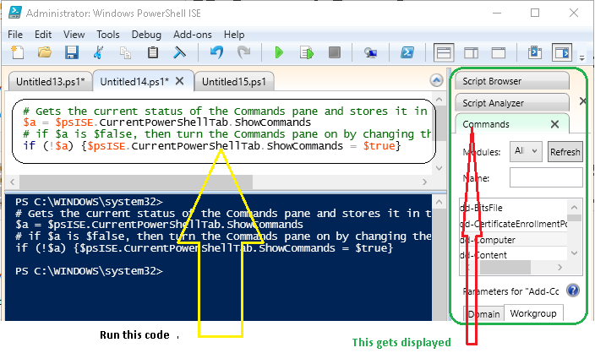
Task: Switch to Untitled15.ps1 tab
Action: (234, 82)
